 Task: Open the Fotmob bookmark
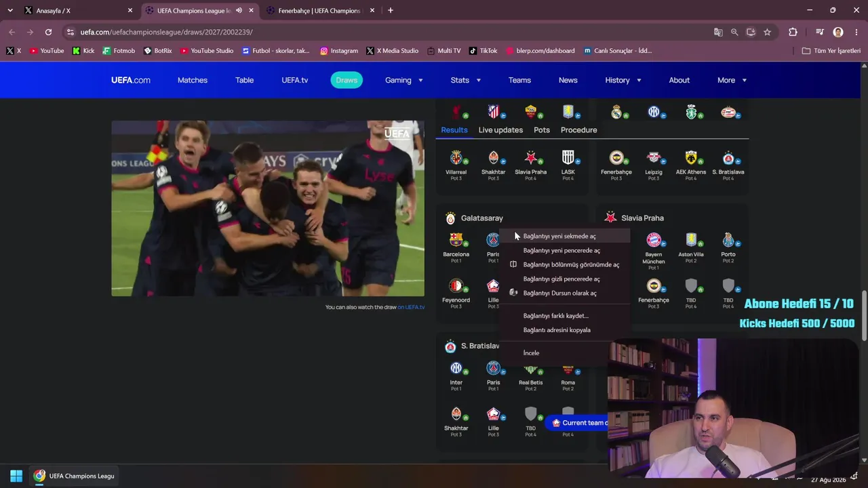119,51
